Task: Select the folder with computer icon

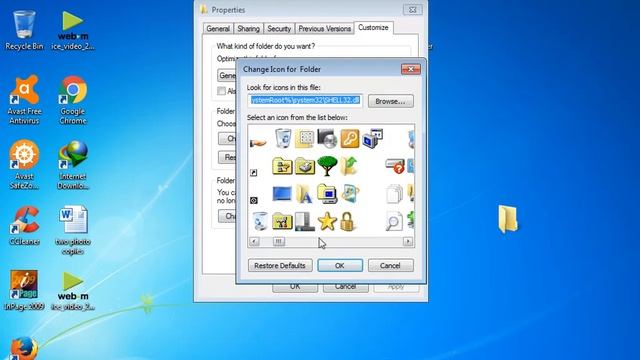Action: (327, 193)
